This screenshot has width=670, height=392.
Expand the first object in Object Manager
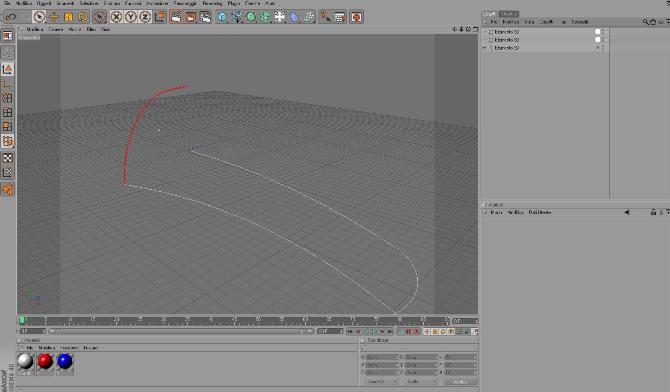point(485,32)
